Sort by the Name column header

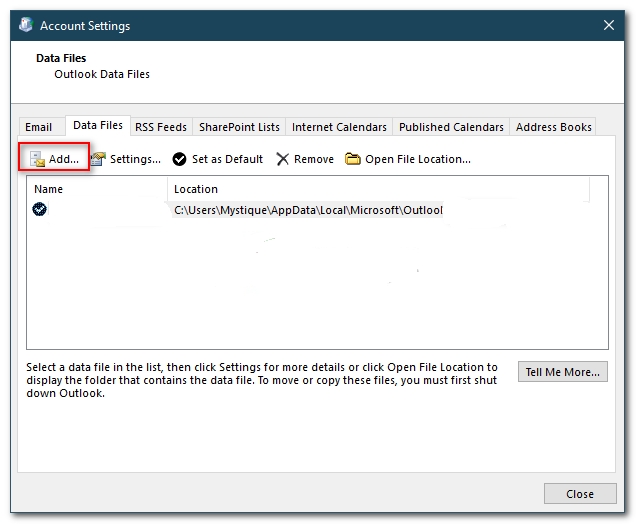(97, 189)
